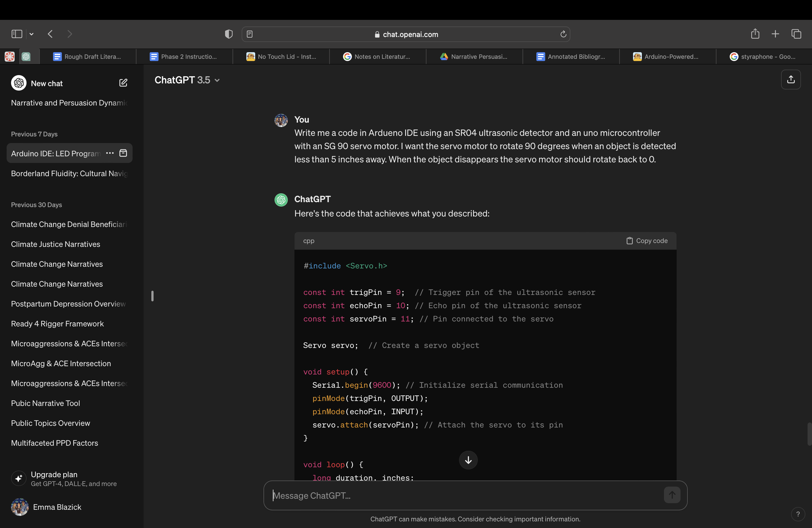Click the new chat compose icon
The width and height of the screenshot is (812, 528).
124,83
